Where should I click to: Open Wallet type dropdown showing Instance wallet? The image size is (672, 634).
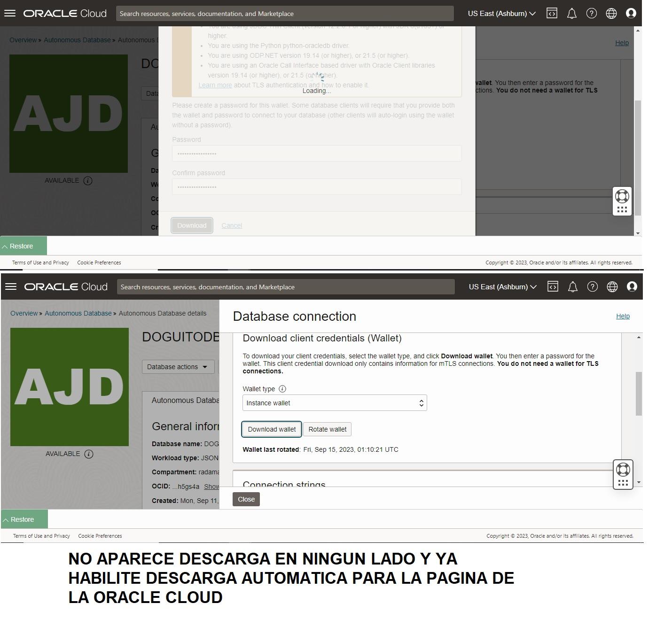[x=335, y=403]
